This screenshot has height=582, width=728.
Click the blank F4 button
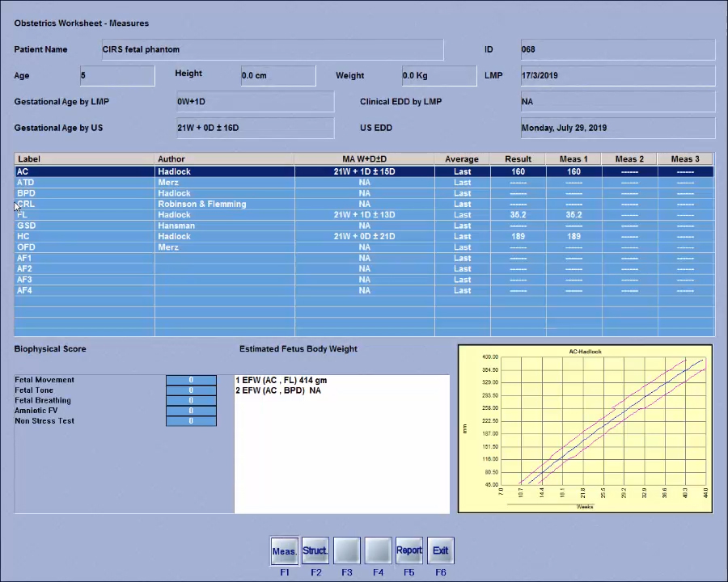click(x=378, y=551)
